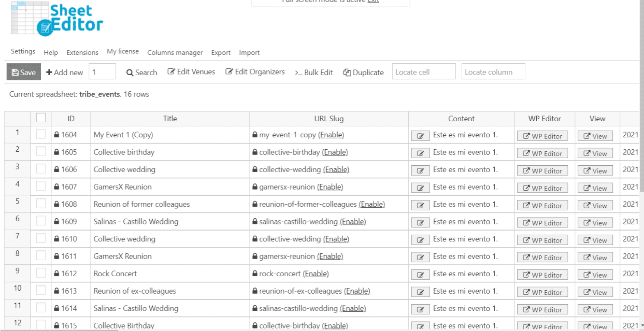Click Exit full screen mode link
Screen dimensions: 644x331
pos(373,1)
